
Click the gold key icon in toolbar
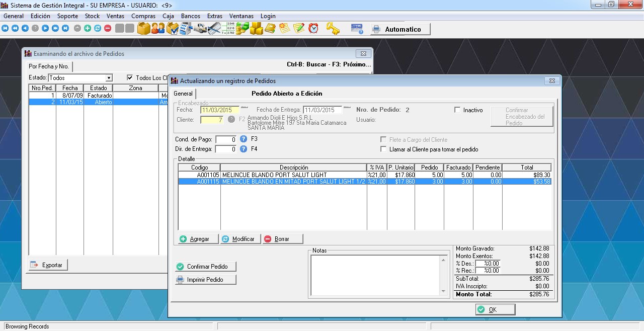333,29
